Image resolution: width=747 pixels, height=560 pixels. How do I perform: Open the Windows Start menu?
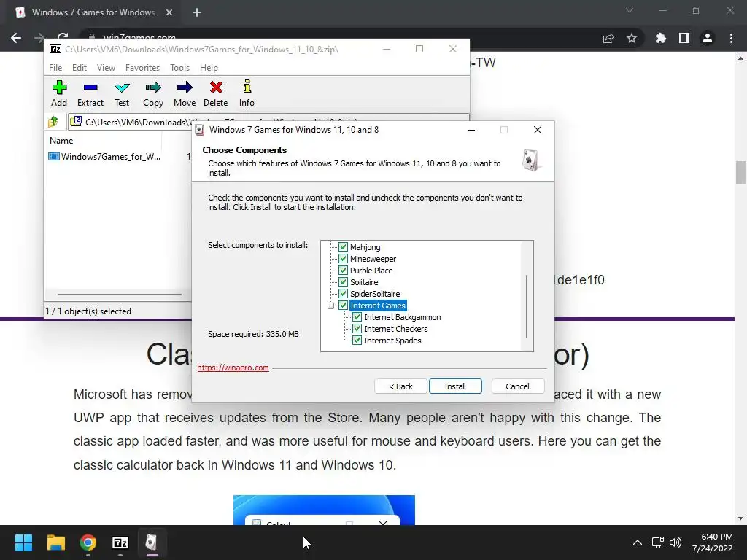pyautogui.click(x=23, y=542)
